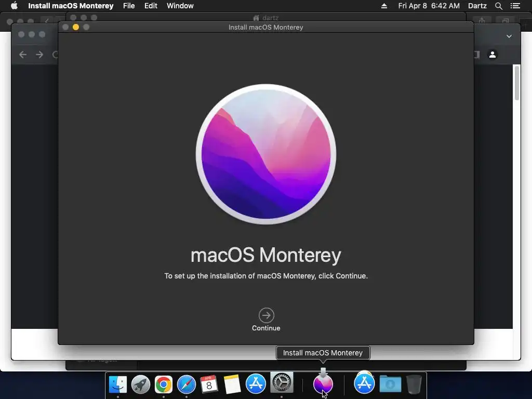532x399 pixels.
Task: Click share icon in background Finder window
Action: click(482, 21)
